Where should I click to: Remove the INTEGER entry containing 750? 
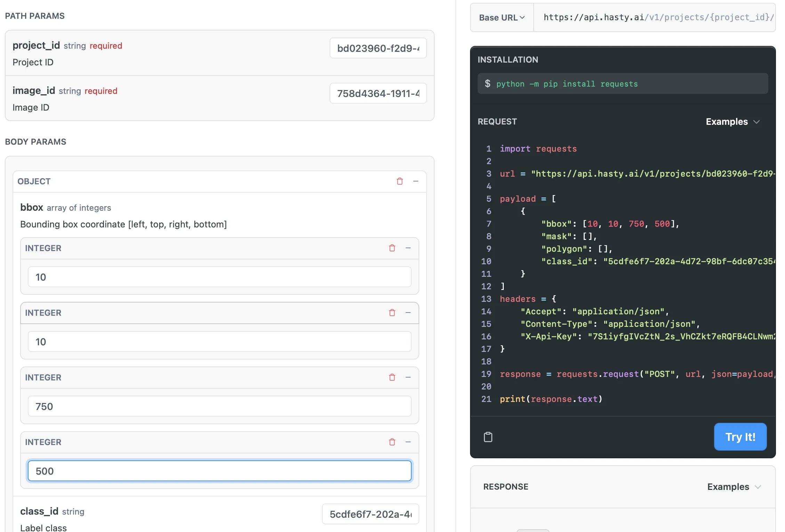click(392, 377)
